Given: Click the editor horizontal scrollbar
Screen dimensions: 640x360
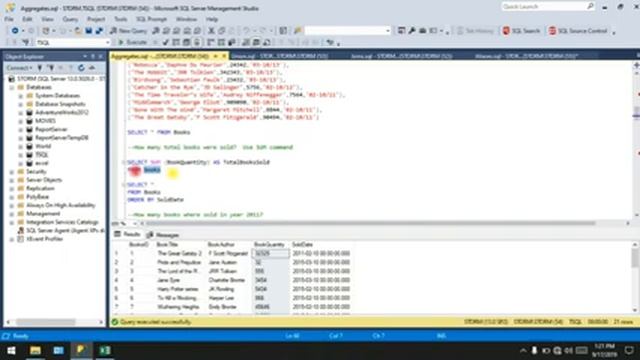Looking at the screenshot, I should coord(371,223).
